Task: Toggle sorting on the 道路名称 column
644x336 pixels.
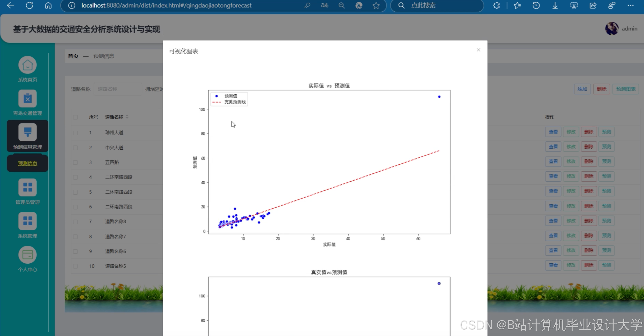Action: pos(127,117)
